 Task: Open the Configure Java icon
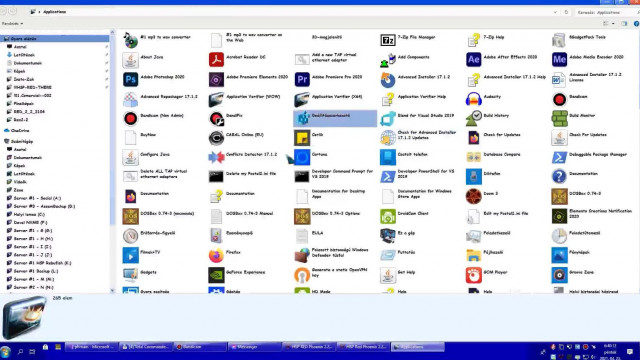131,157
